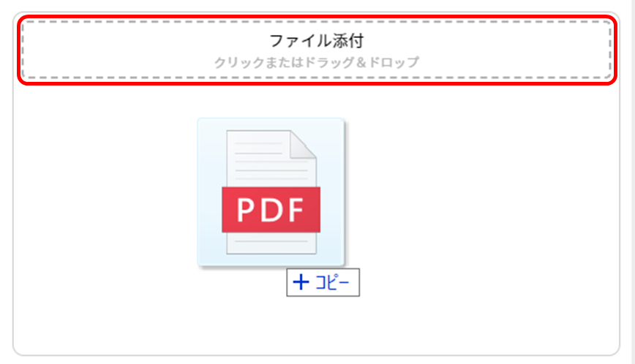Select the dragged PDF file icon
Viewport: 635px width, 364px height.
271,192
